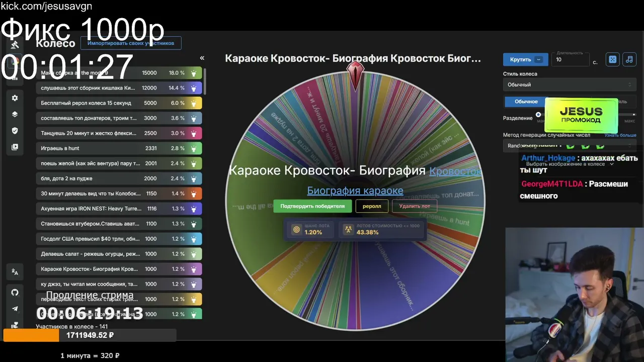644x362 pixels.
Task: Click amount 2331 in hunt row
Action: click(151, 148)
